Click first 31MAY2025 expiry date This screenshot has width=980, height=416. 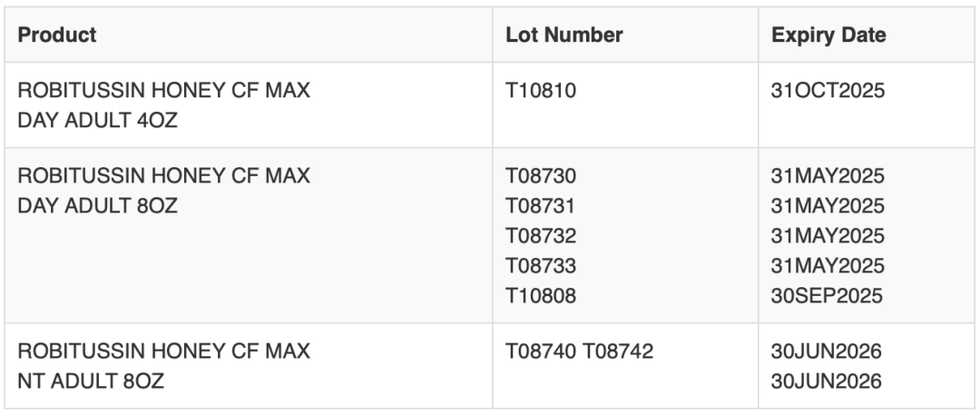coord(828,176)
